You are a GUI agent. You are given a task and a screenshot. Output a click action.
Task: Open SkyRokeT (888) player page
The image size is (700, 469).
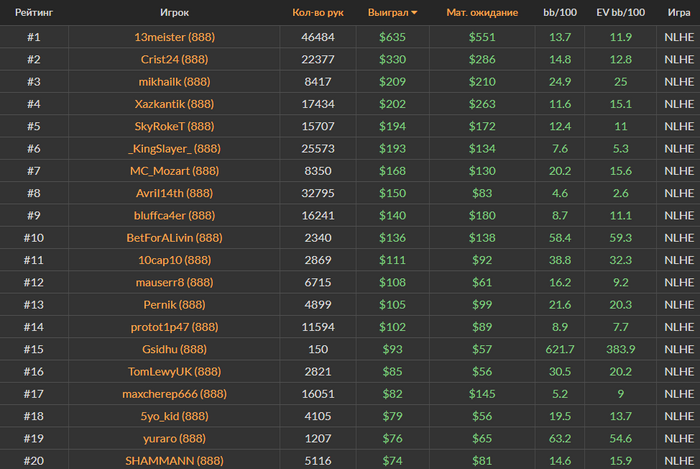(x=175, y=126)
